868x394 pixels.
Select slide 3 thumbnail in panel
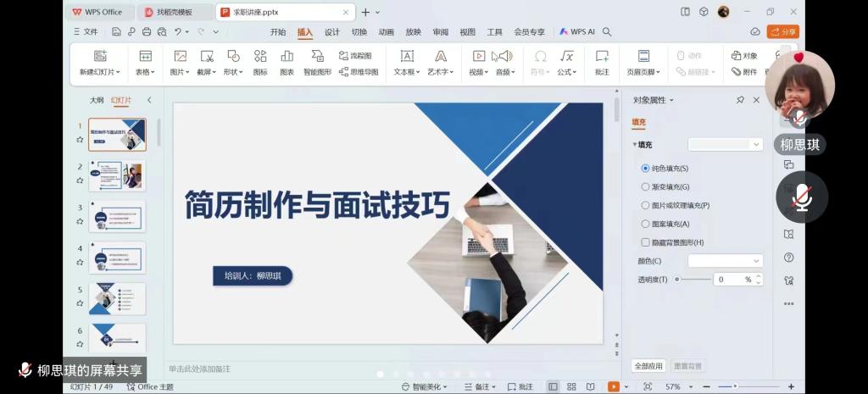117,216
